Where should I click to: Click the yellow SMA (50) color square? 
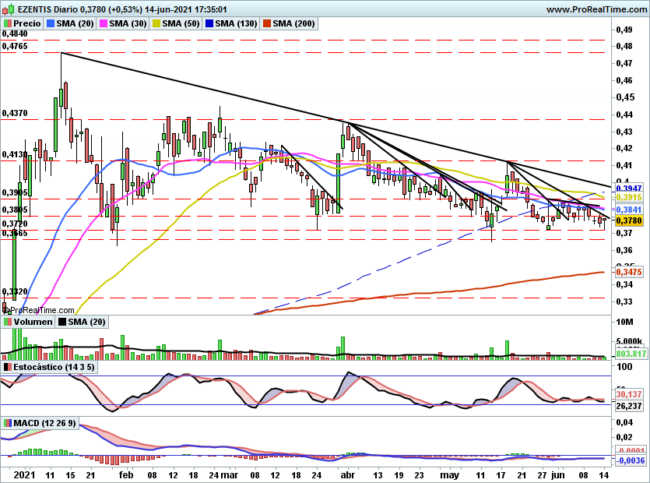[157, 24]
